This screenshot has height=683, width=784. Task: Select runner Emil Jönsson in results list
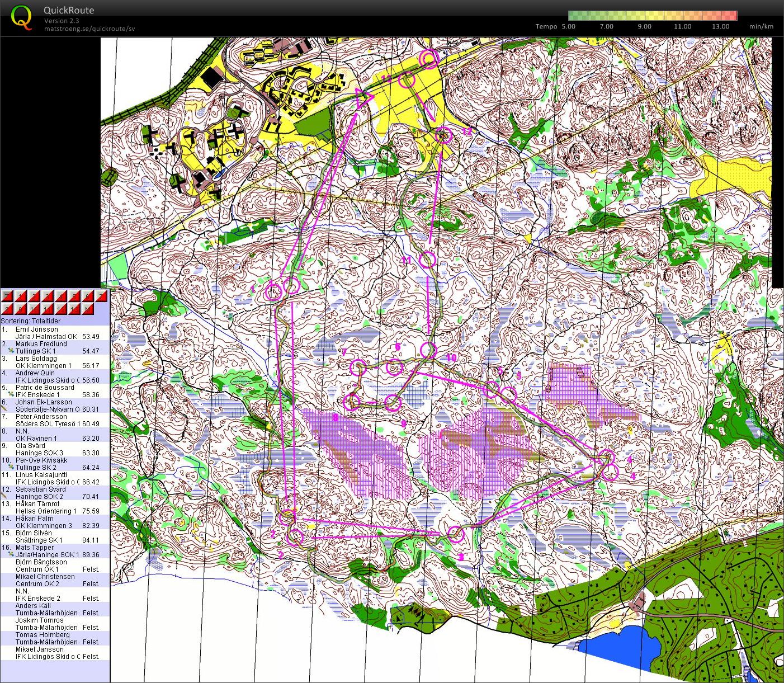click(x=37, y=329)
